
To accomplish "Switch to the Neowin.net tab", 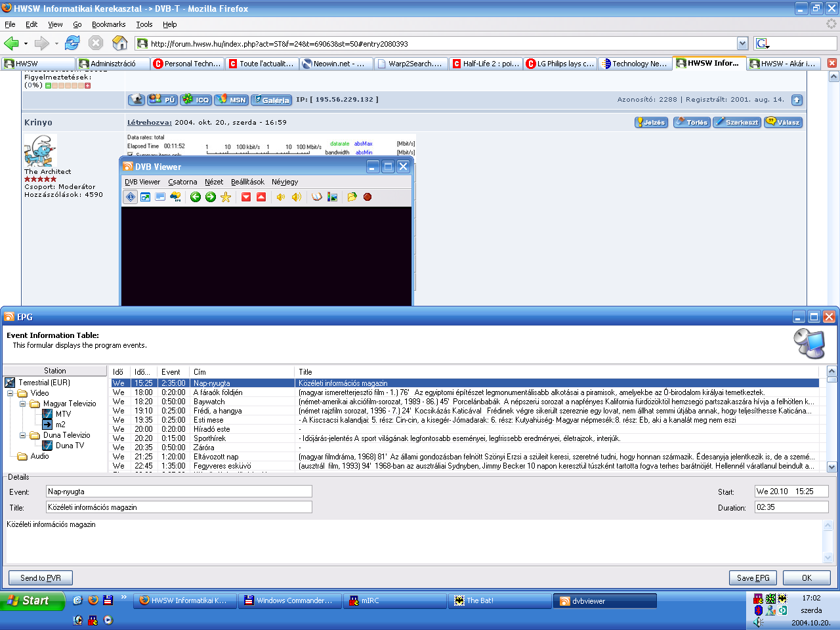I will [336, 64].
